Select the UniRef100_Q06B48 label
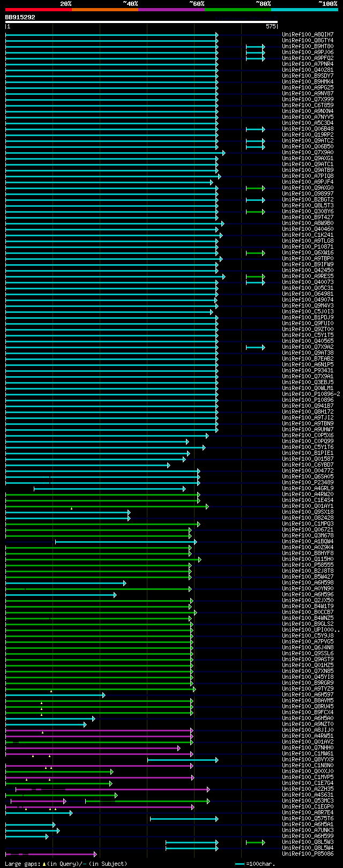The height and width of the screenshot is (868, 343). tap(308, 129)
